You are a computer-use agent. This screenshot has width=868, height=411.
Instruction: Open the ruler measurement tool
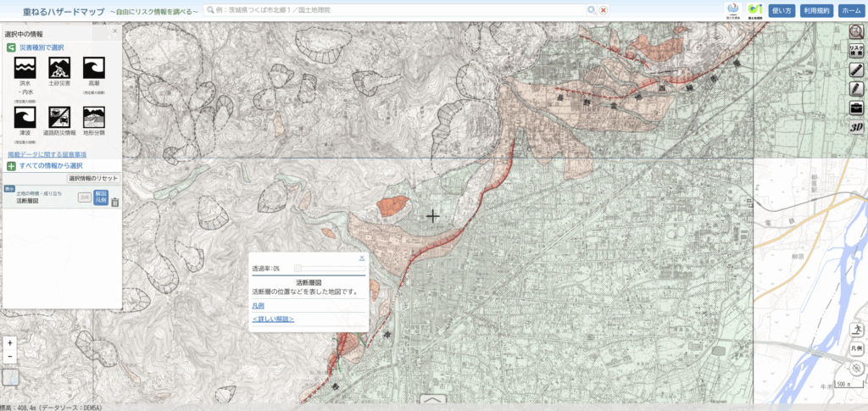856,69
